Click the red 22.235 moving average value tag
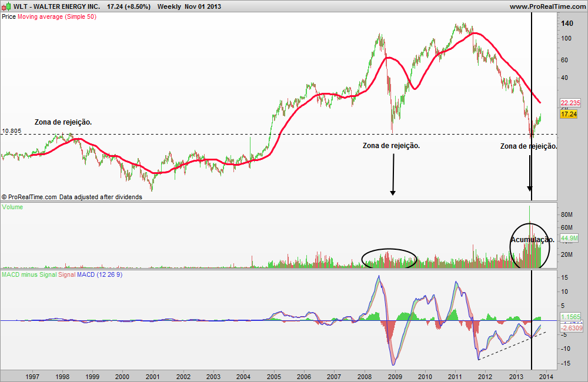Screen dimensions: 588x382 click(x=570, y=103)
